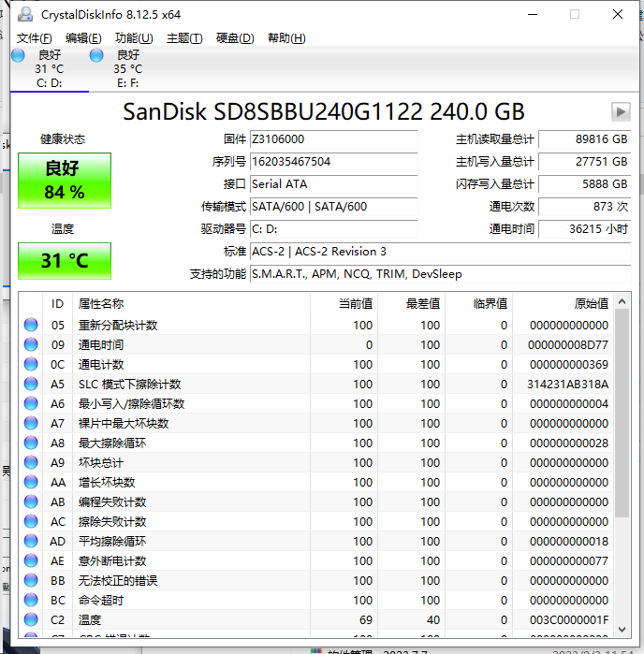Select the 无法校正的错误 attribute row

coord(316,580)
